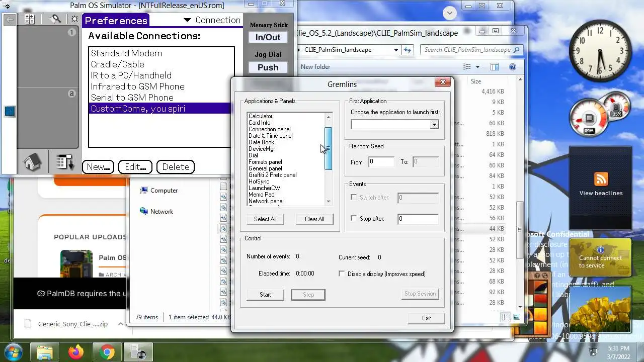The height and width of the screenshot is (362, 644).
Task: Tap the Home icon in Palm simulator
Action: coord(32,162)
